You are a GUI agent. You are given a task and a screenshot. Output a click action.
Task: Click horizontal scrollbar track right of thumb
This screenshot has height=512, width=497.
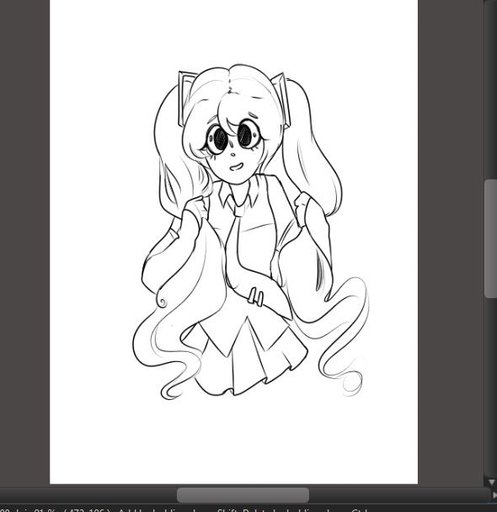click(397, 495)
